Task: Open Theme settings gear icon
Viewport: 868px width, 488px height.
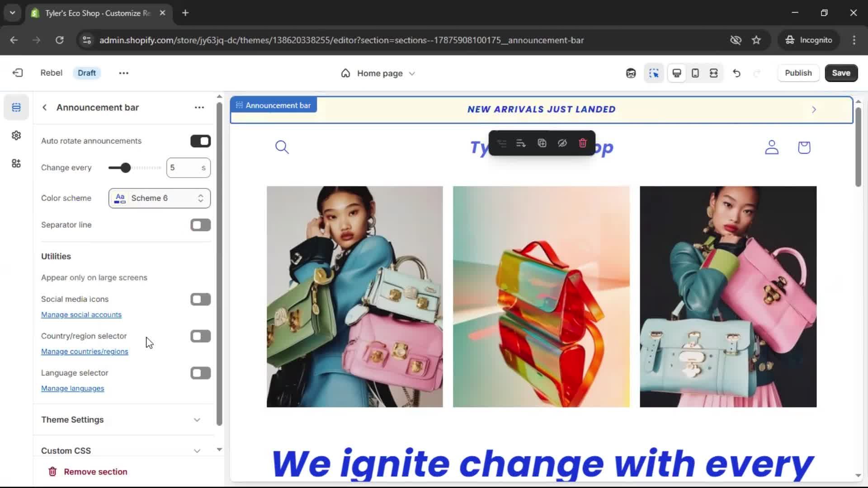Action: (16, 136)
